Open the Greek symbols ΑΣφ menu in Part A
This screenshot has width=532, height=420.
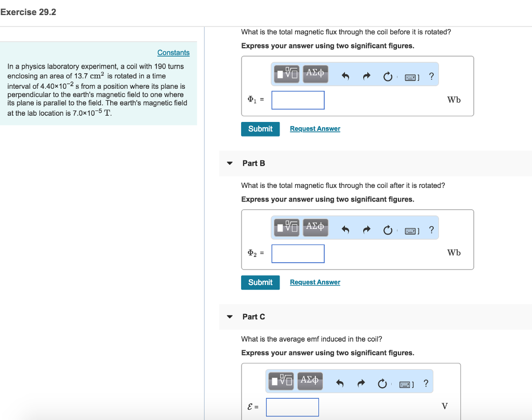tap(315, 74)
